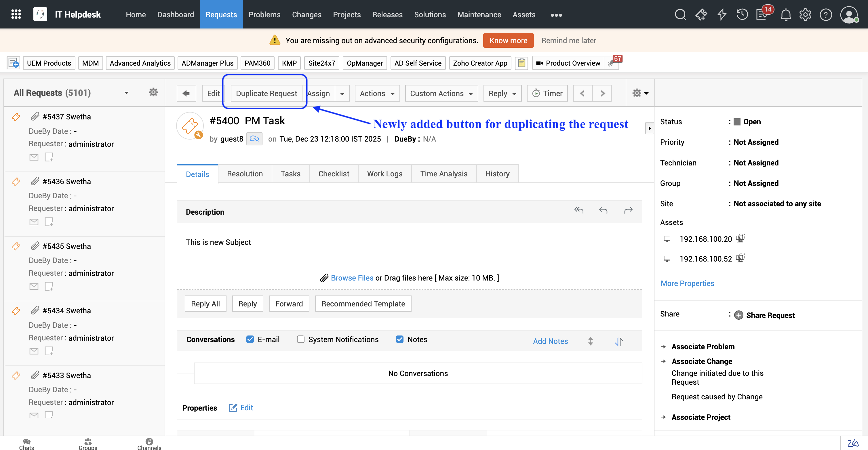Uncheck the E-mail conversations checkbox
The image size is (868, 450).
click(x=250, y=339)
